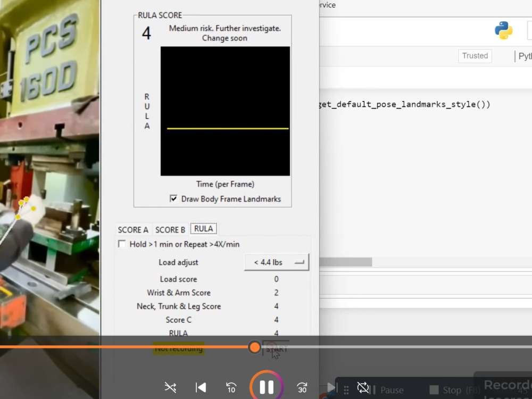Open the Load adjust dropdown

(277, 262)
